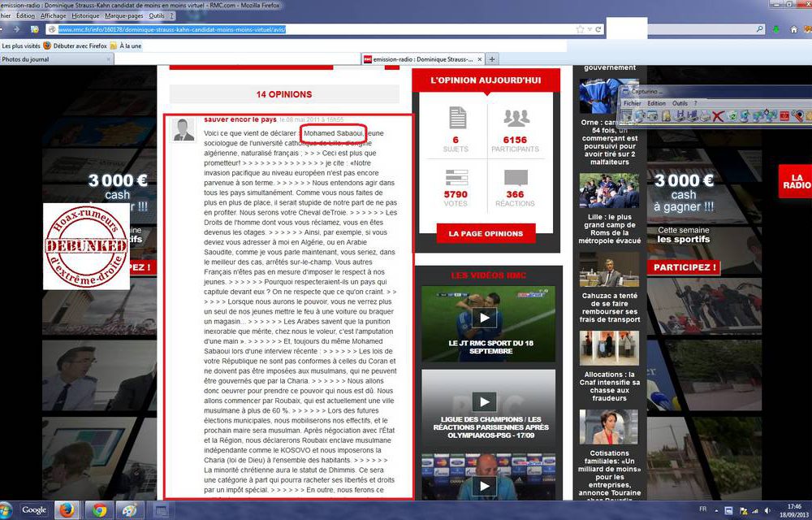Play the LE JT RMC SPORT video

(x=485, y=318)
